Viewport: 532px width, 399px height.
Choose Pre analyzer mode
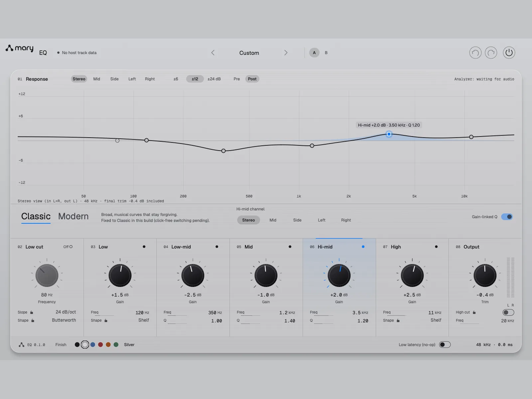[x=237, y=79]
